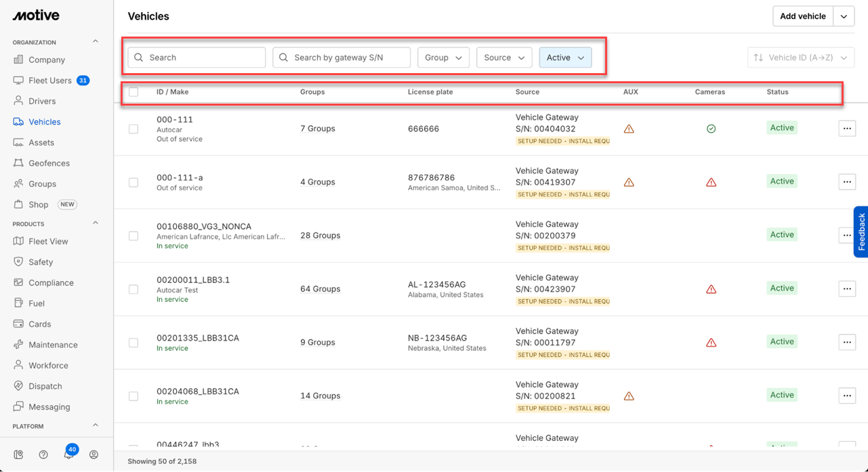Click the Active status badge for 000-111
868x472 pixels.
coord(782,128)
